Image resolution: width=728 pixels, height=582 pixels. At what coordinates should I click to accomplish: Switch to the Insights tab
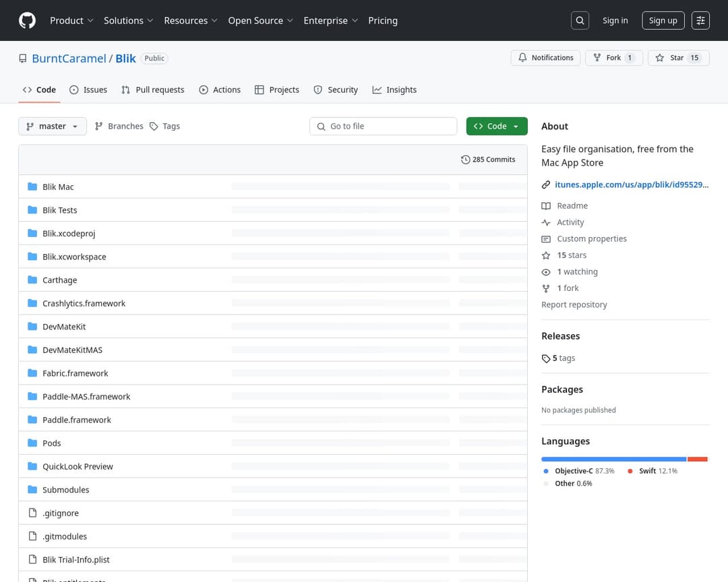tap(394, 90)
